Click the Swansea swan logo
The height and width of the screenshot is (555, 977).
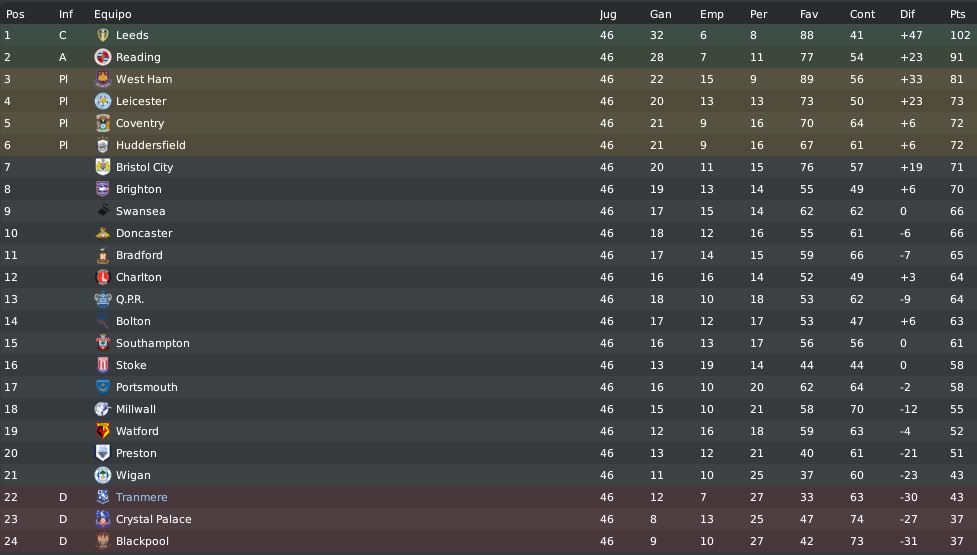coord(103,211)
